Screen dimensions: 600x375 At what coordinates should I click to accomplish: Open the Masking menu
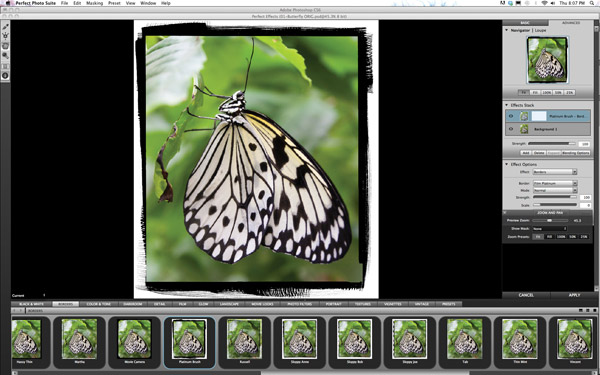point(94,3)
